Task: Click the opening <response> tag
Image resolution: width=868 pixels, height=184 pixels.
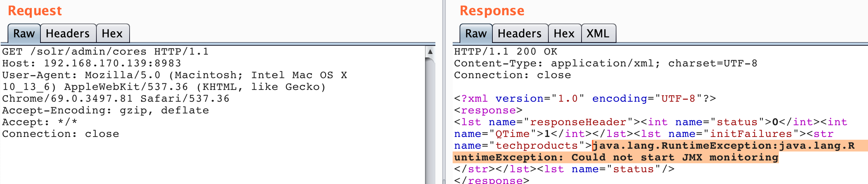Action: [x=488, y=110]
